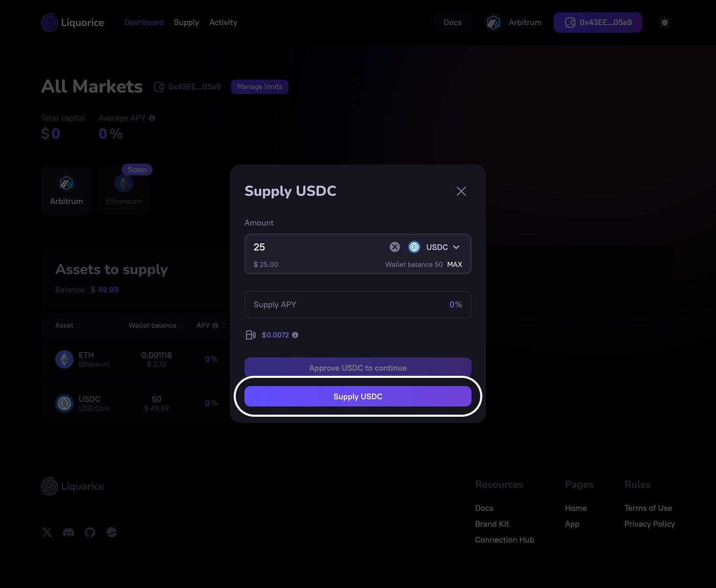Screen dimensions: 716x588
Task: Click the Average APY info icon
Action: [x=152, y=118]
